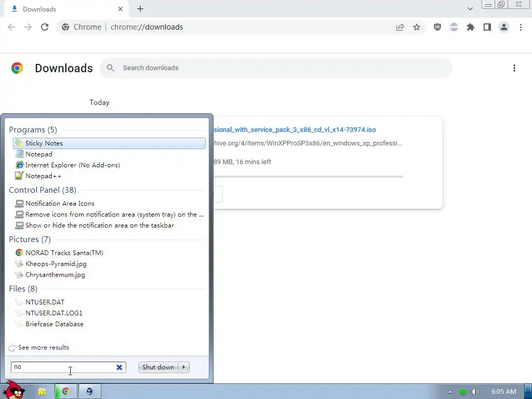Expand the Control Panel (38) results group
Screen dimensions: 532x399
pyautogui.click(x=43, y=190)
